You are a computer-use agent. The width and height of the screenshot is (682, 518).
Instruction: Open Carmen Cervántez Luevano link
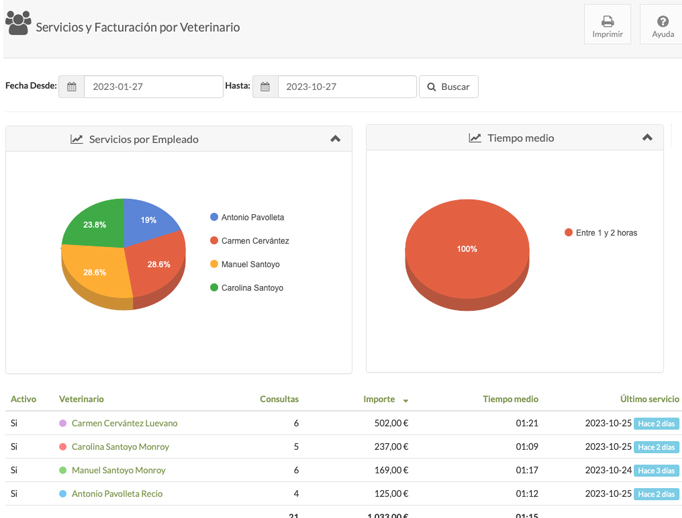tap(124, 423)
